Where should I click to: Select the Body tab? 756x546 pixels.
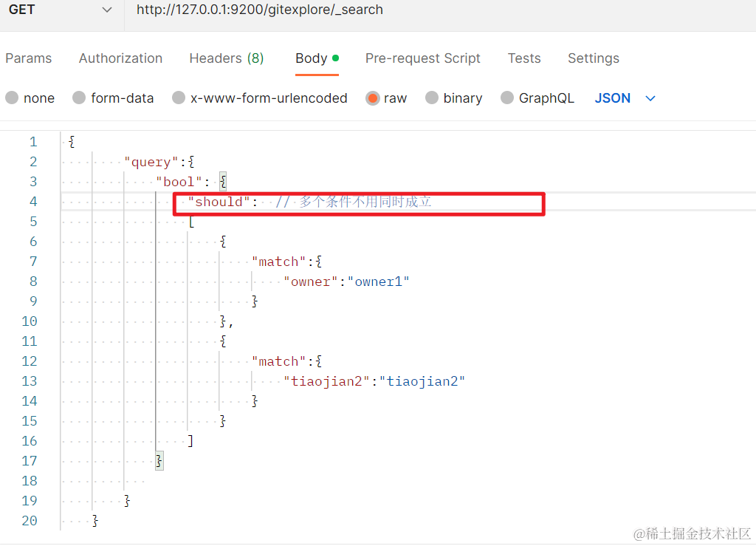[x=317, y=58]
